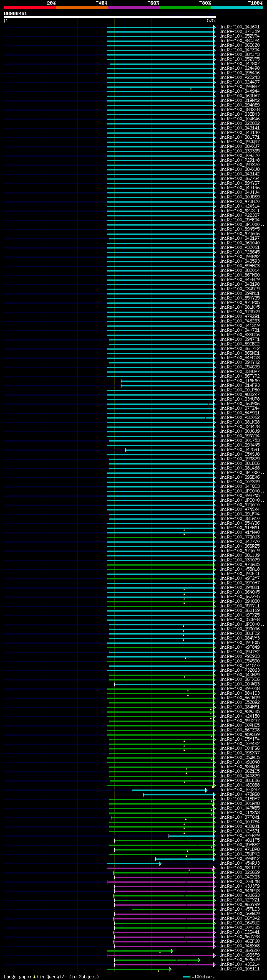Click hit label UniRef100_C5YED4
This screenshot has height=980, width=267.
pyautogui.click(x=239, y=220)
